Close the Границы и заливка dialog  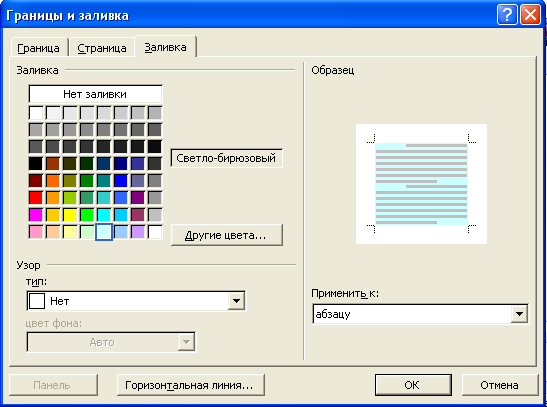pos(530,15)
